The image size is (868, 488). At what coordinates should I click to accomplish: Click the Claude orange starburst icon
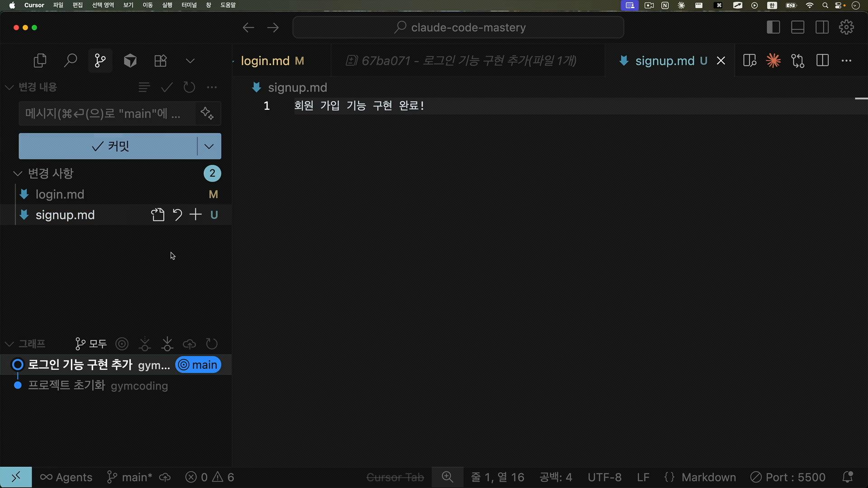pyautogui.click(x=773, y=61)
